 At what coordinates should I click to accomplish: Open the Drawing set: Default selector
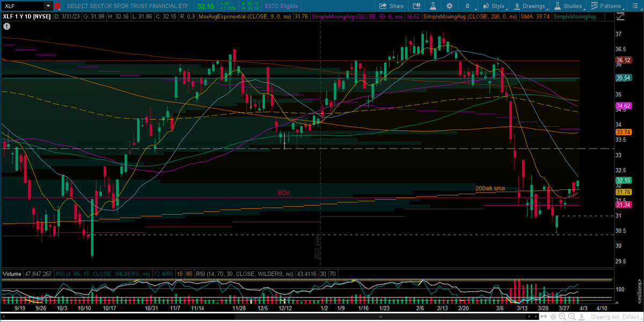coord(615,317)
